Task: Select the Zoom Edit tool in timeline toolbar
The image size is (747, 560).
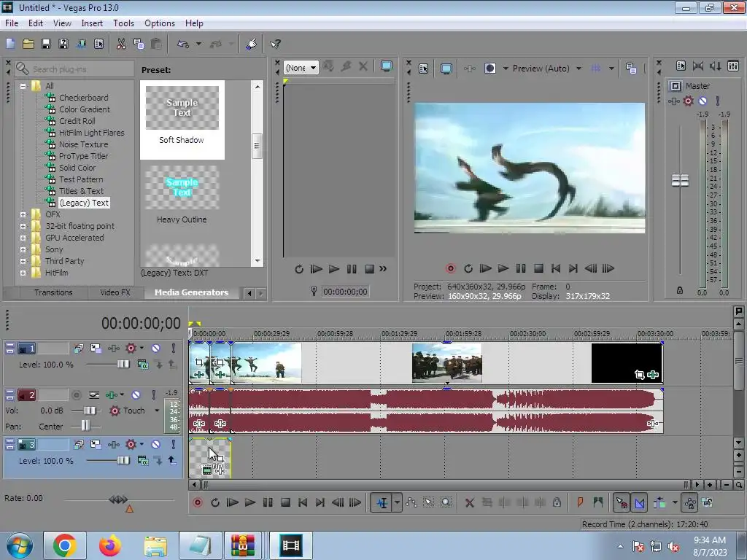Action: [446, 502]
